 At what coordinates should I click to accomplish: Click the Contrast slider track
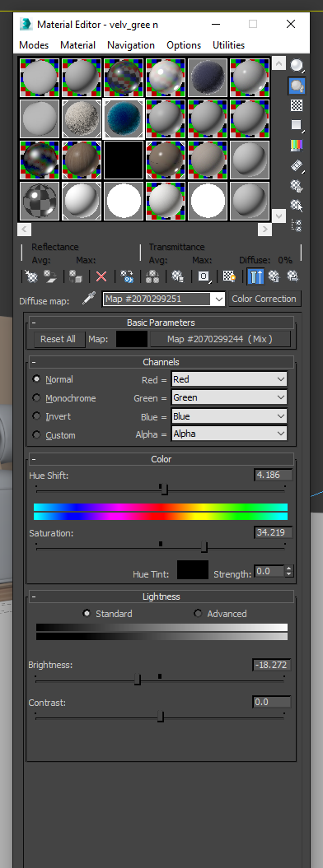tap(161, 717)
